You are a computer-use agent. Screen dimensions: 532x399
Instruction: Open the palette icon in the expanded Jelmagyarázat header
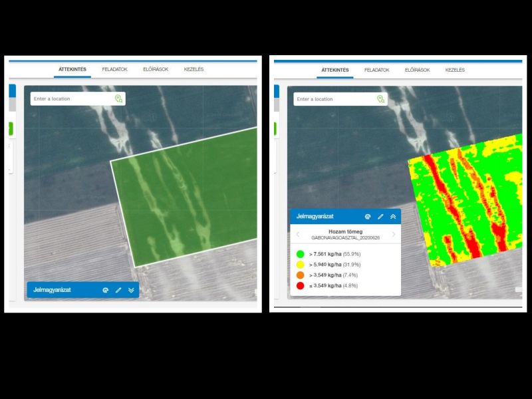click(x=368, y=217)
